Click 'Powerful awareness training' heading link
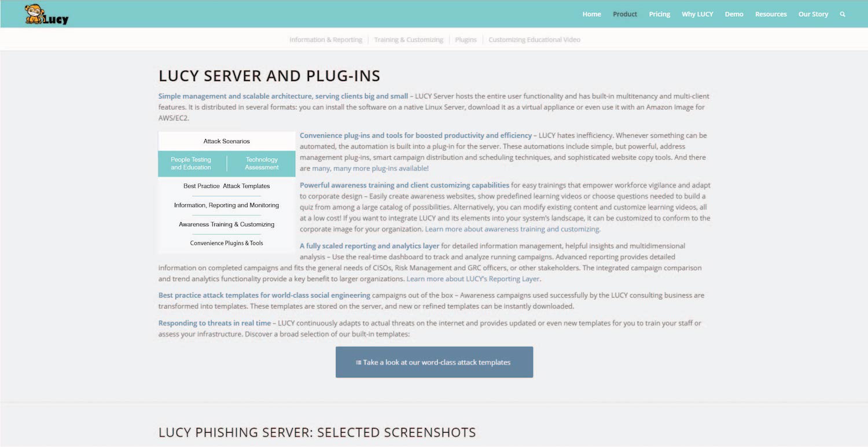 click(404, 185)
